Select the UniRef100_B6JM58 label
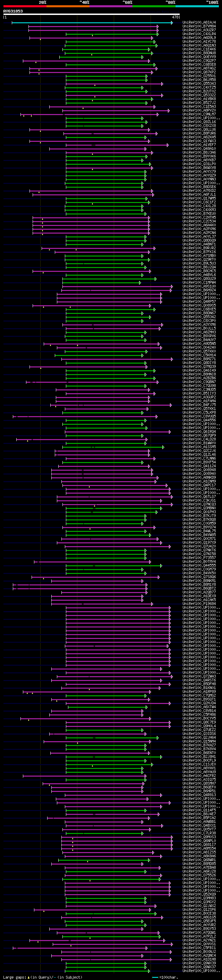Screen dimensions: 222x980 [x=199, y=80]
